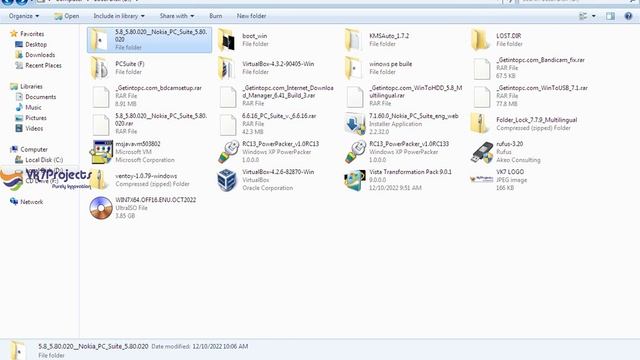Screen dimensions: 640x360
Task: Select the 5.8_5.80.020 Nokia PC Suite .rar file icon
Action: click(101, 124)
